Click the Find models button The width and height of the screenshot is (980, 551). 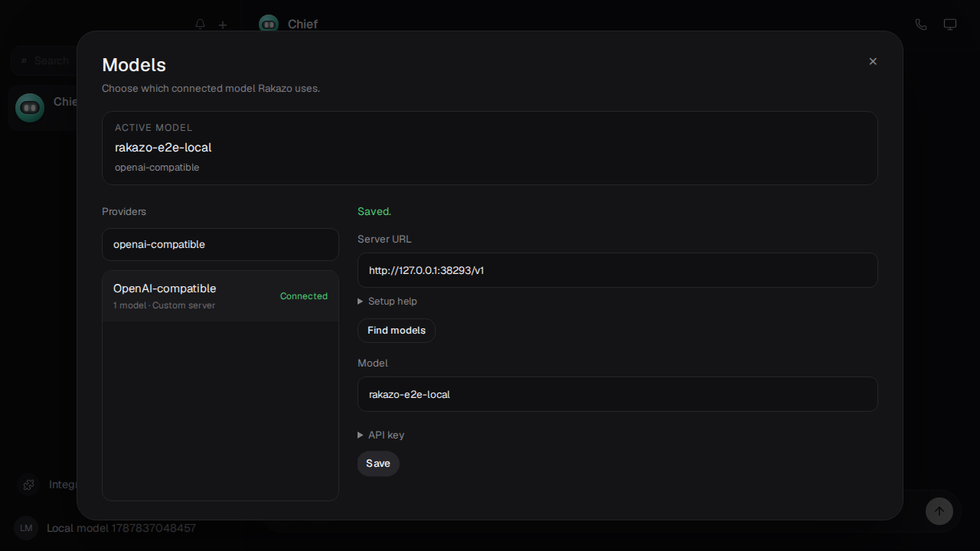[397, 331]
